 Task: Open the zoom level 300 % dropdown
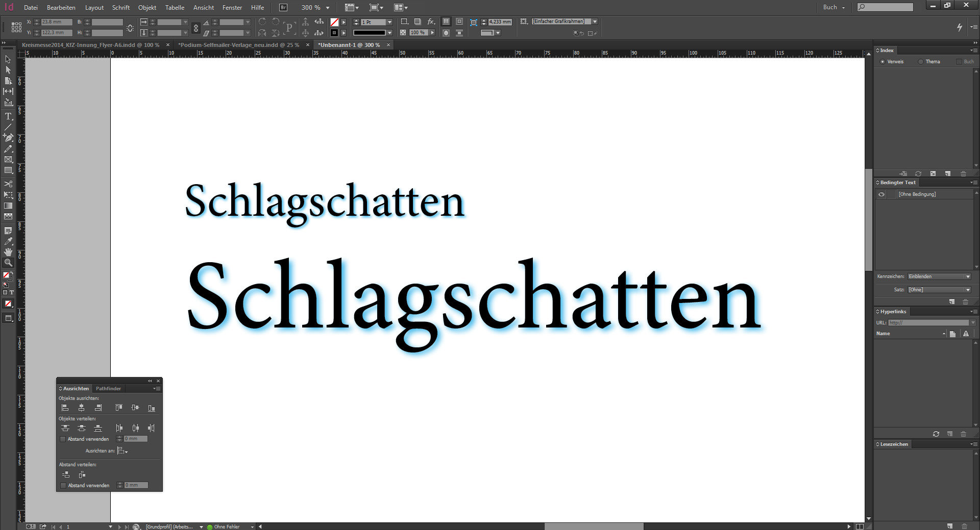tap(328, 8)
